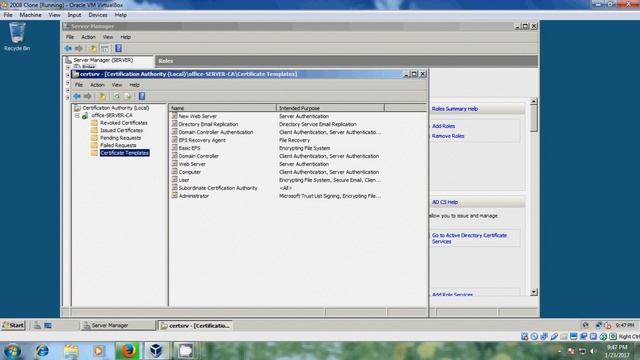Click Help icon in certsrv toolbar
This screenshot has width=640, height=360.
click(142, 96)
